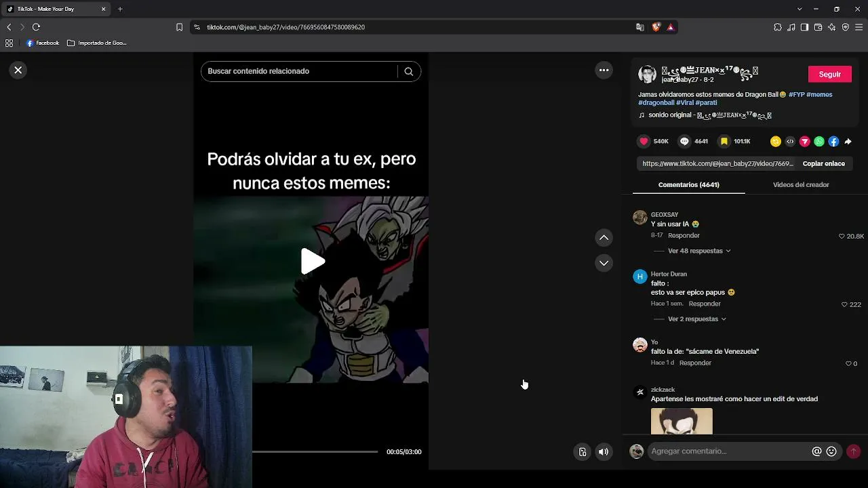The height and width of the screenshot is (488, 868).
Task: Focus the Agregar comentario input
Action: click(x=729, y=451)
